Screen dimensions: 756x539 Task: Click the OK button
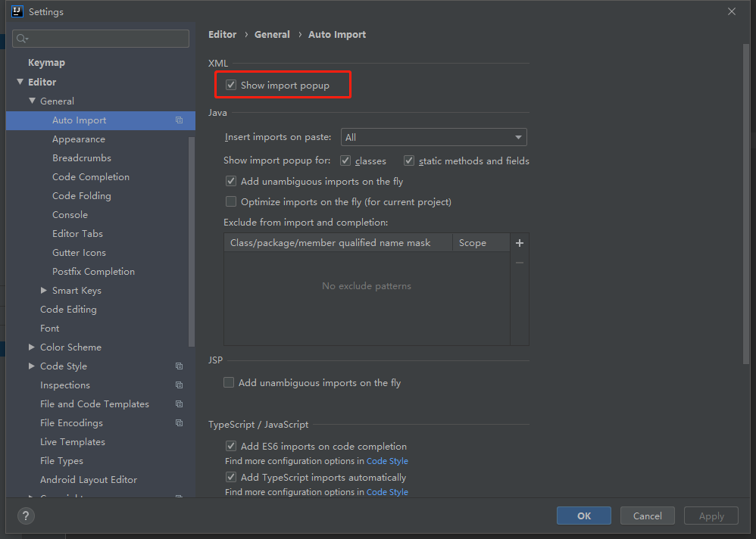pos(584,516)
